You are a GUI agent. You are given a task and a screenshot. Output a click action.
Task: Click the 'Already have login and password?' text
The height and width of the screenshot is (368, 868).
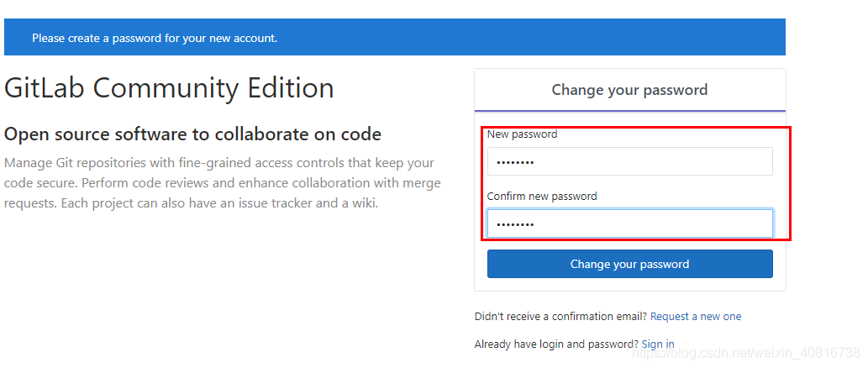[x=555, y=344]
